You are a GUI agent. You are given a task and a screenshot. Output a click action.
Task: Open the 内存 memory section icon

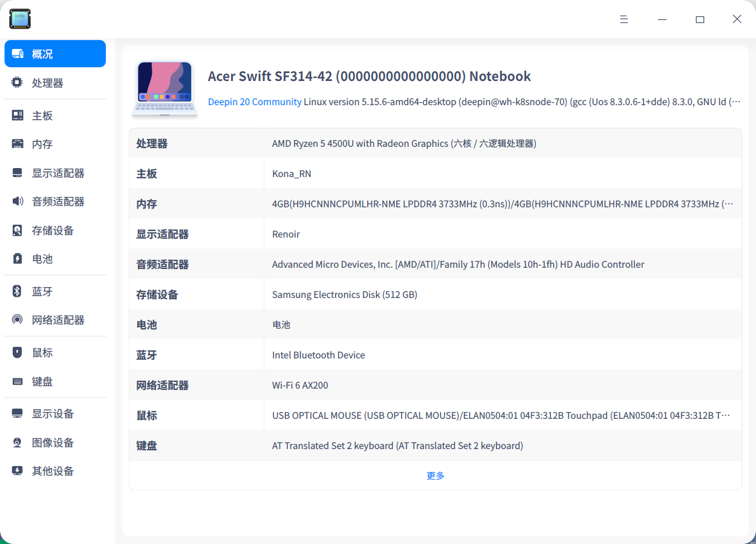18,144
